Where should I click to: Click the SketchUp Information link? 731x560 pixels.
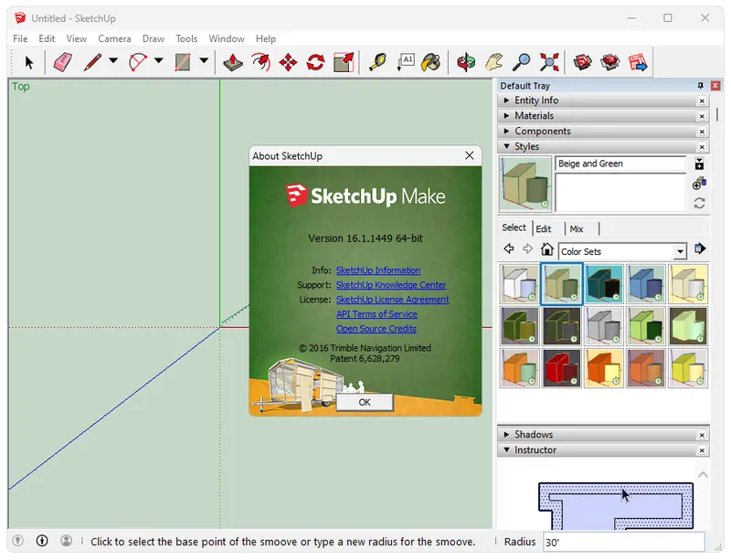tap(378, 270)
